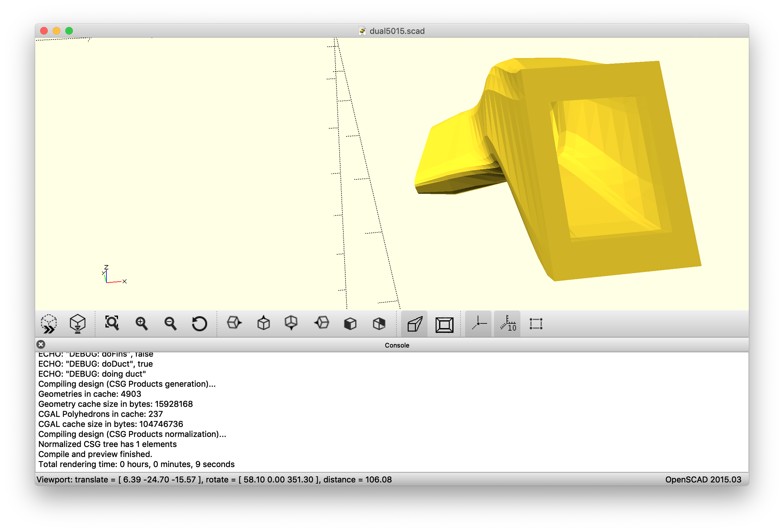Screen dimensions: 784x532
Task: Switch to the Bottom view cube
Action: point(291,323)
